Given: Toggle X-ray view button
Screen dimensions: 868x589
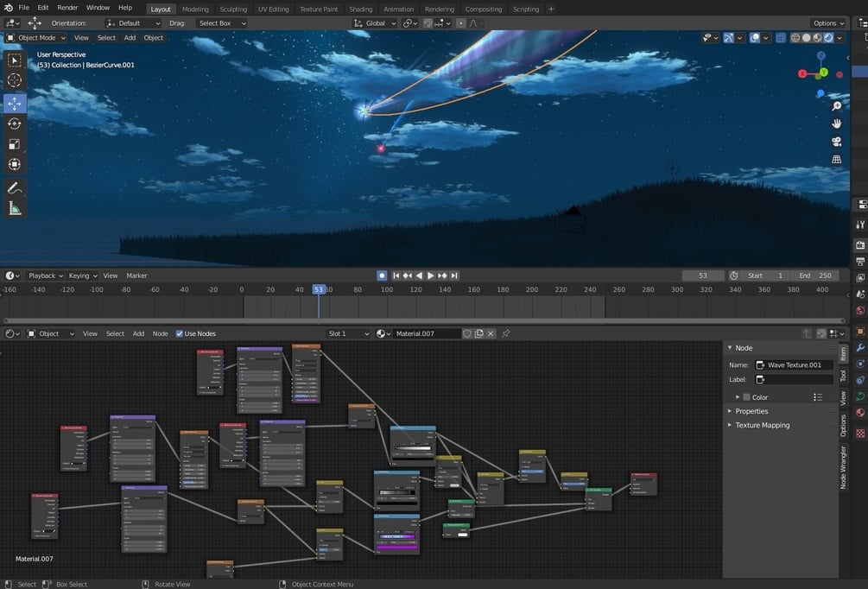Looking at the screenshot, I should point(781,38).
